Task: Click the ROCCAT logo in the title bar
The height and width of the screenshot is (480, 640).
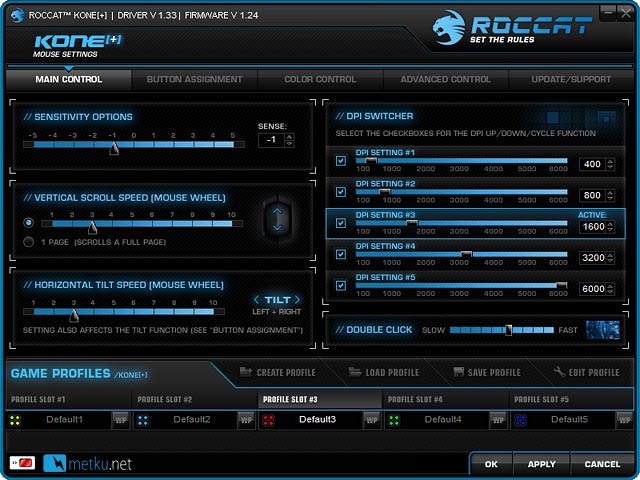Action: pyautogui.click(x=17, y=16)
